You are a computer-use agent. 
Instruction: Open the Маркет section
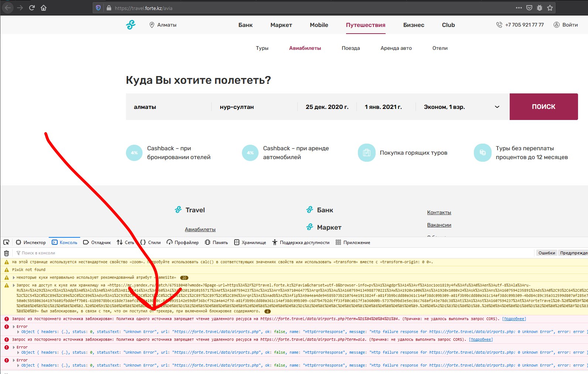pos(281,25)
